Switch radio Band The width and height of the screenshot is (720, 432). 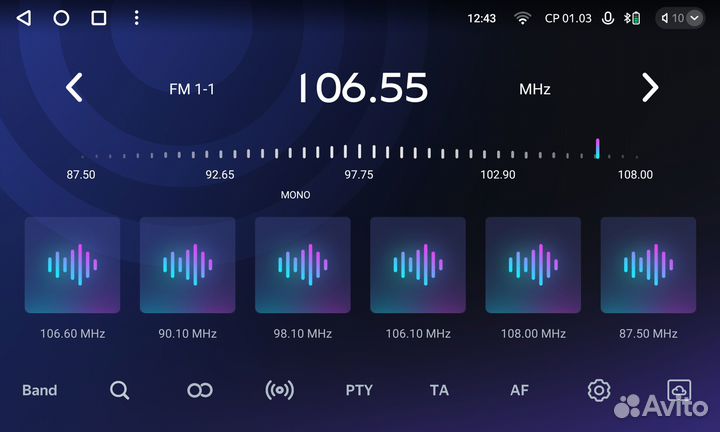coord(40,390)
